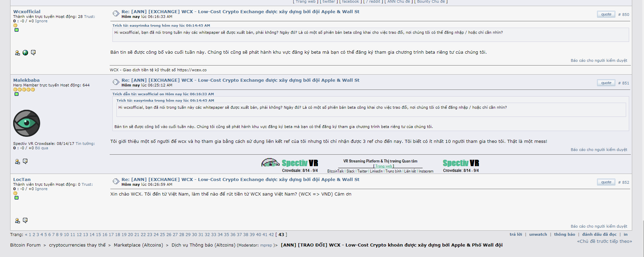Send LocTan a personal message icon
The image size is (644, 257).
[x=25, y=221]
